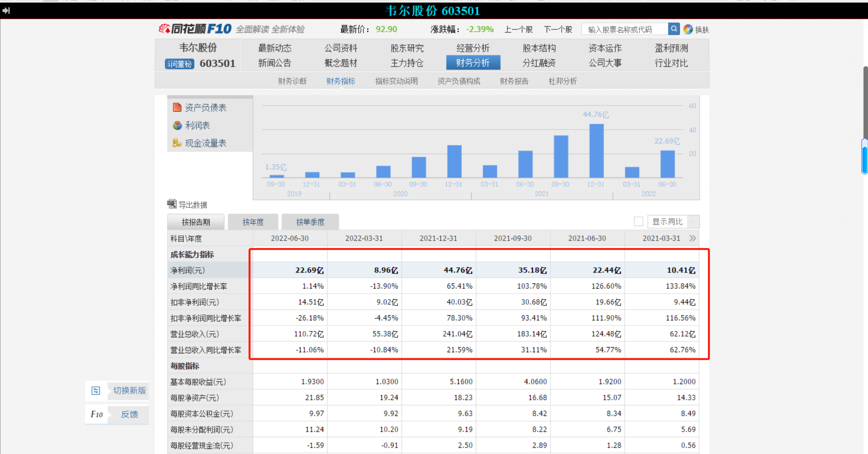Click the 换肤 link

(x=702, y=29)
